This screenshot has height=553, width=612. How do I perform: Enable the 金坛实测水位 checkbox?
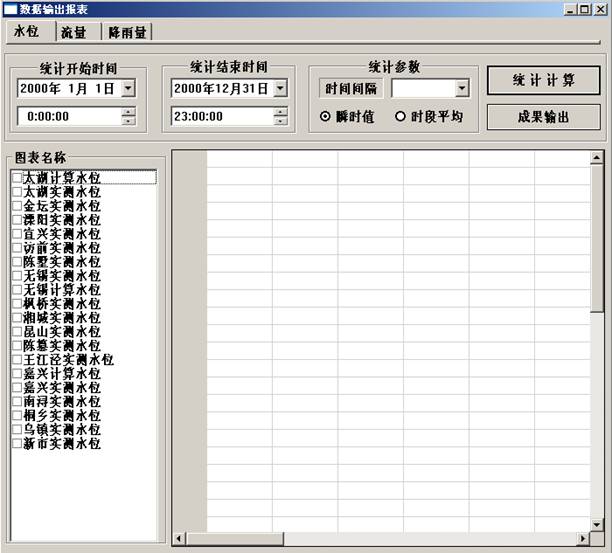(x=16, y=206)
